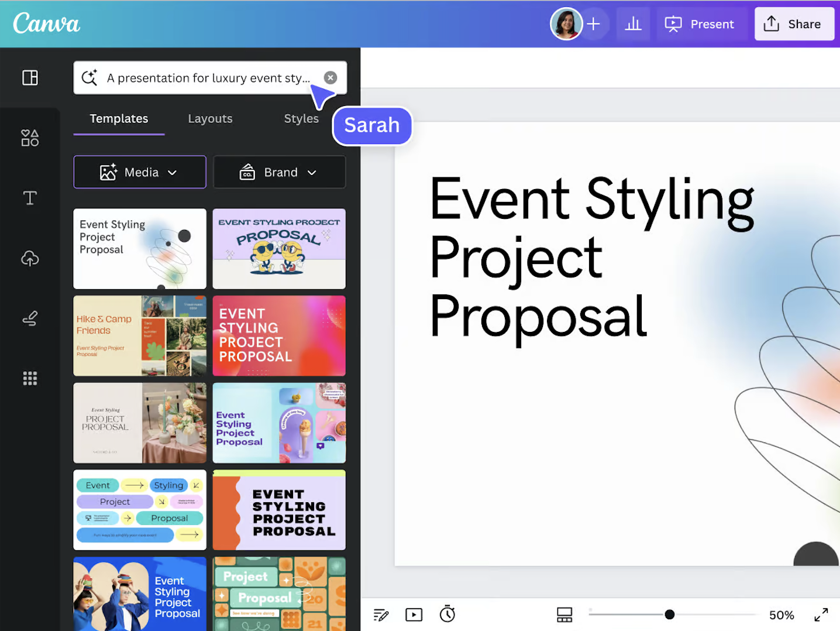Open Sarah's profile avatar
Image resolution: width=840 pixels, height=631 pixels.
(566, 24)
